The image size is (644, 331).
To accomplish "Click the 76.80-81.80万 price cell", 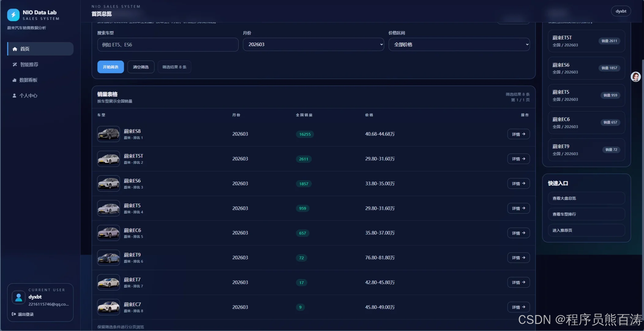I will (x=380, y=258).
